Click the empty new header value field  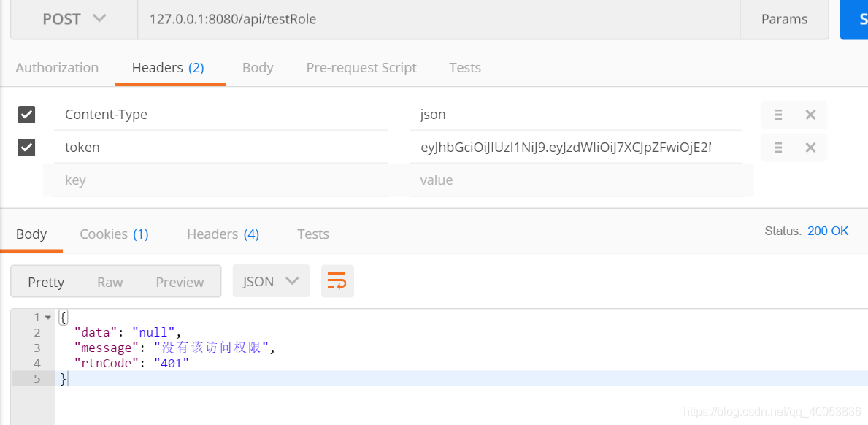tap(576, 180)
